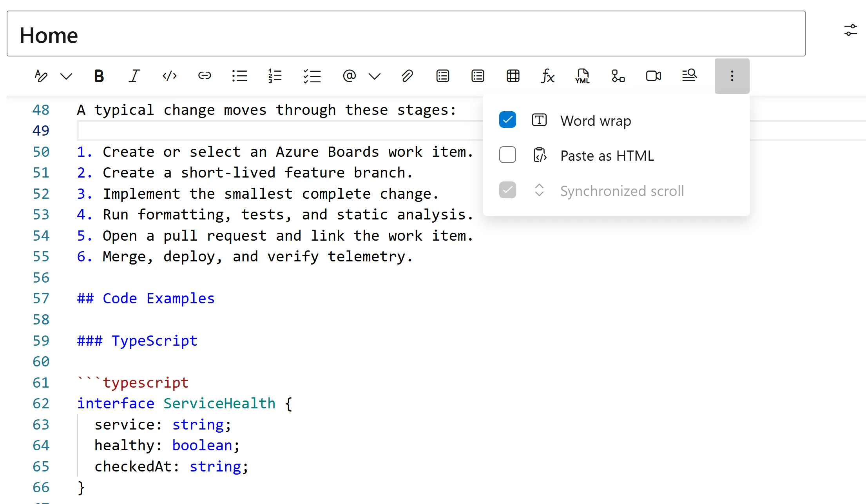
Task: Click the '## Code Examples' heading text
Action: pos(146,299)
